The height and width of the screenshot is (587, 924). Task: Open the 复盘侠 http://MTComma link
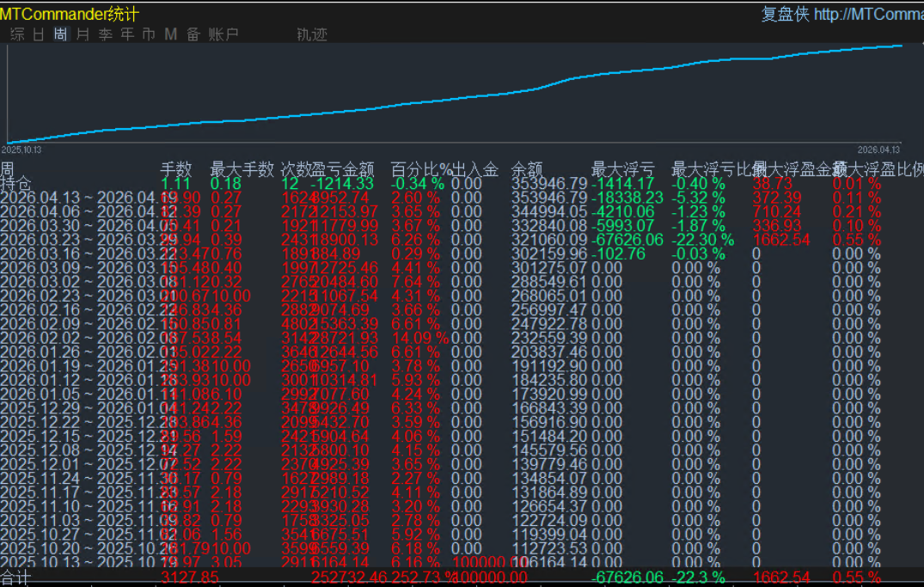point(842,14)
